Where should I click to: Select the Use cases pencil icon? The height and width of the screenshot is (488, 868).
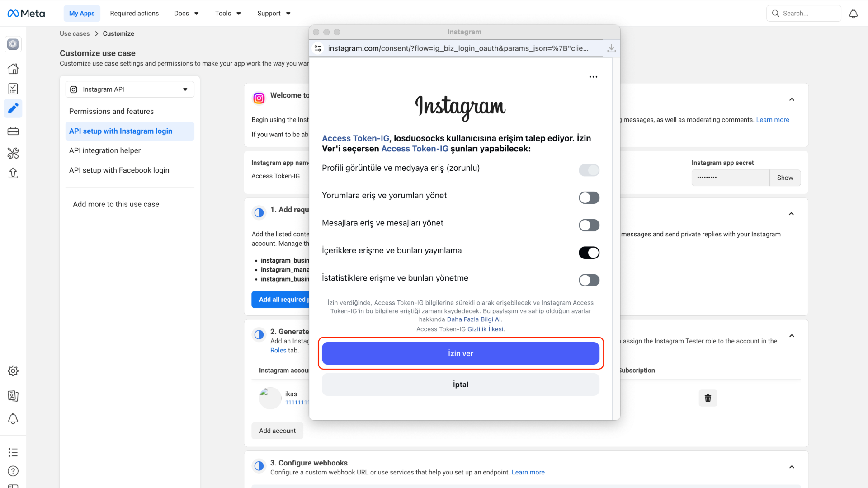tap(13, 108)
